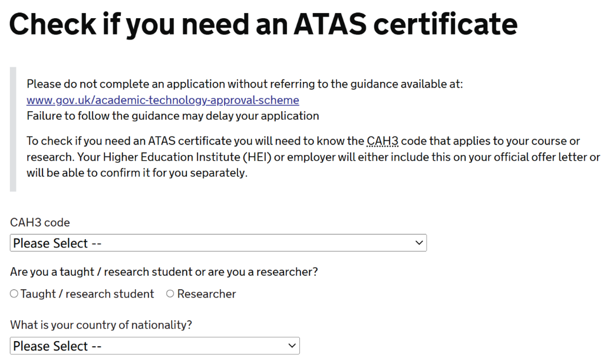Select the "Taught / research student" radio circle
Screen dimensions: 607x364
14,293
